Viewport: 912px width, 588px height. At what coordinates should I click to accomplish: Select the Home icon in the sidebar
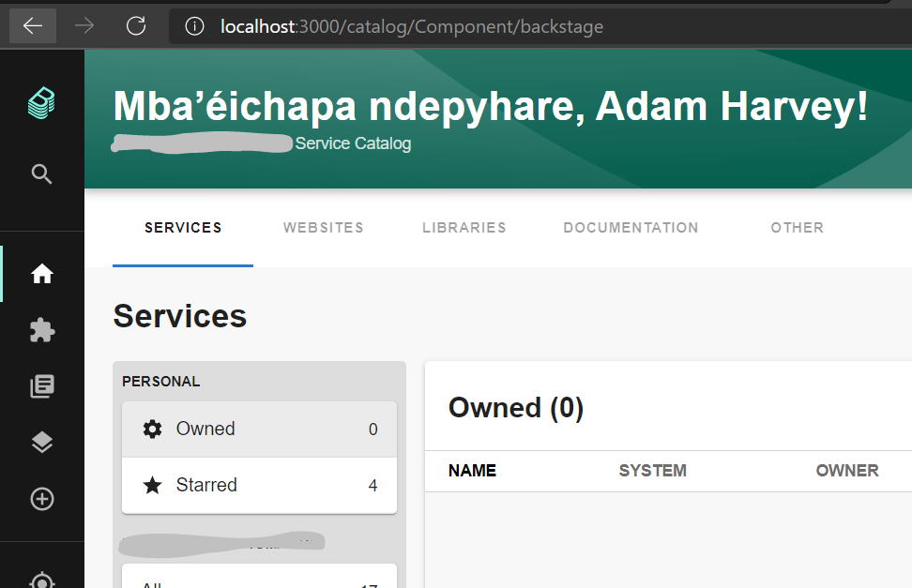click(41, 273)
